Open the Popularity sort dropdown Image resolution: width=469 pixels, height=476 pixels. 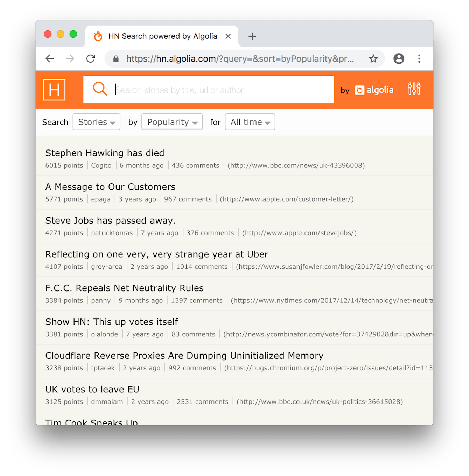point(172,122)
